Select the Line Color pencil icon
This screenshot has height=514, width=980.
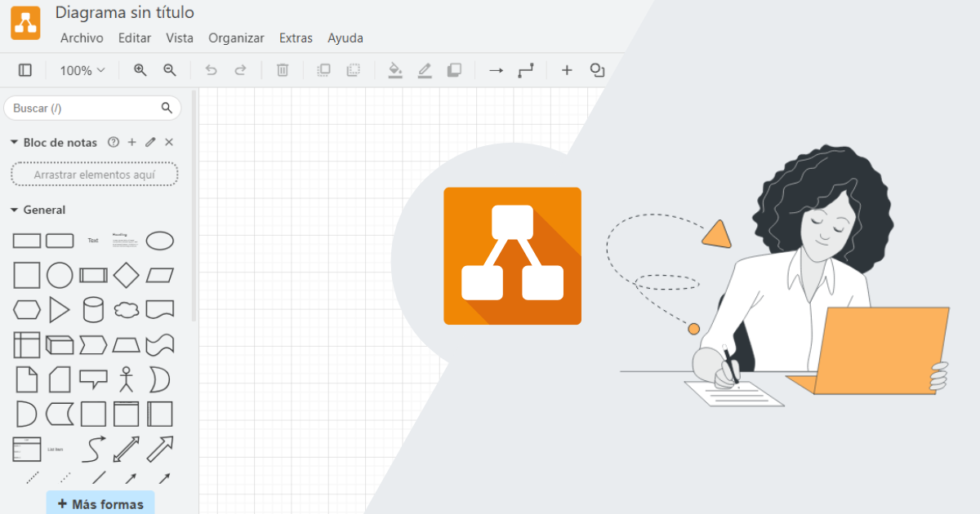click(x=425, y=70)
